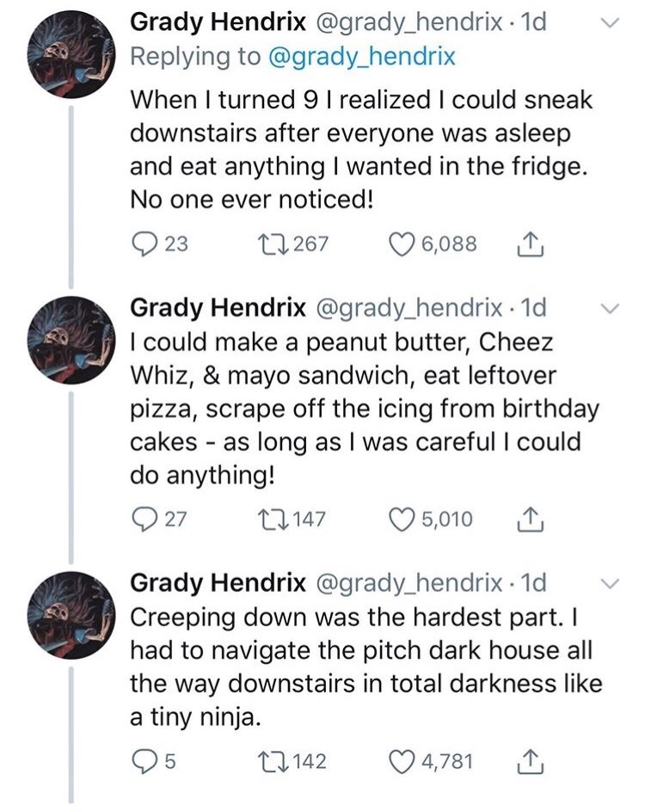Reply to the 'sneak downstairs' tweet

(143, 243)
